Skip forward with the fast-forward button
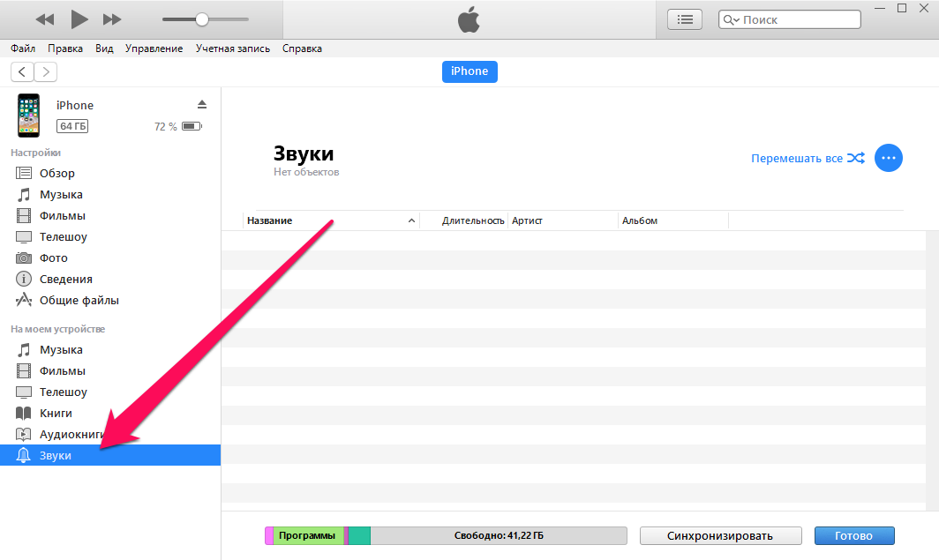The width and height of the screenshot is (939, 560). click(x=112, y=19)
